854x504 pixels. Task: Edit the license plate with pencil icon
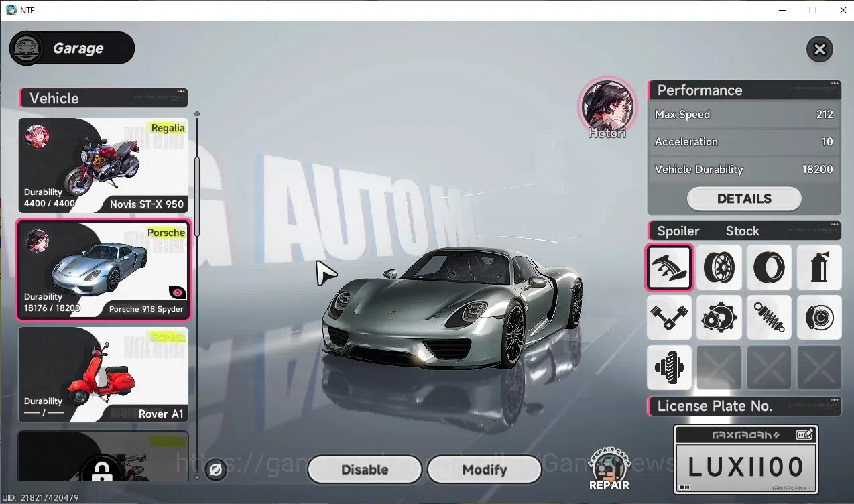[804, 434]
